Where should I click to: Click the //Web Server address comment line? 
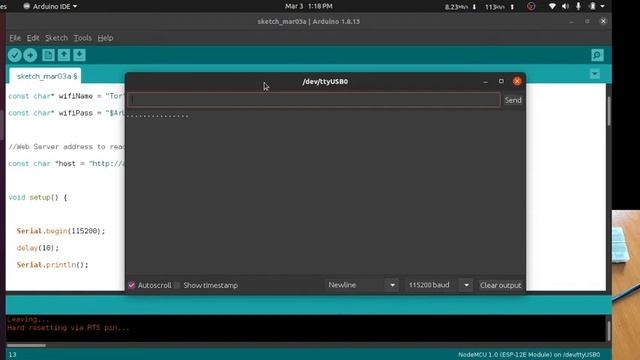tap(66, 147)
